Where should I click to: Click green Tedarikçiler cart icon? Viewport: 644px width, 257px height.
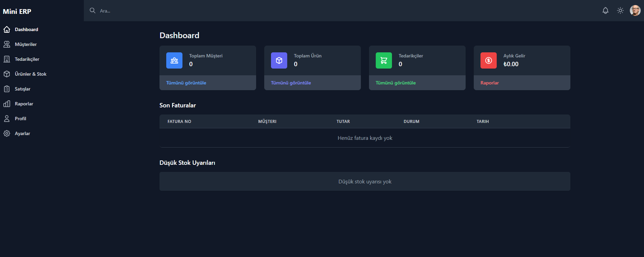[384, 60]
